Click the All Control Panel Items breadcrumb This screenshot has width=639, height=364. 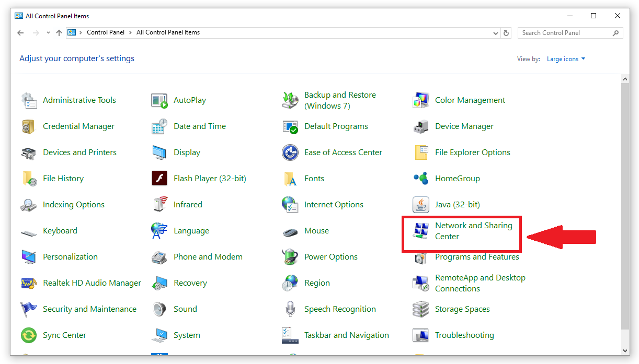tap(168, 32)
